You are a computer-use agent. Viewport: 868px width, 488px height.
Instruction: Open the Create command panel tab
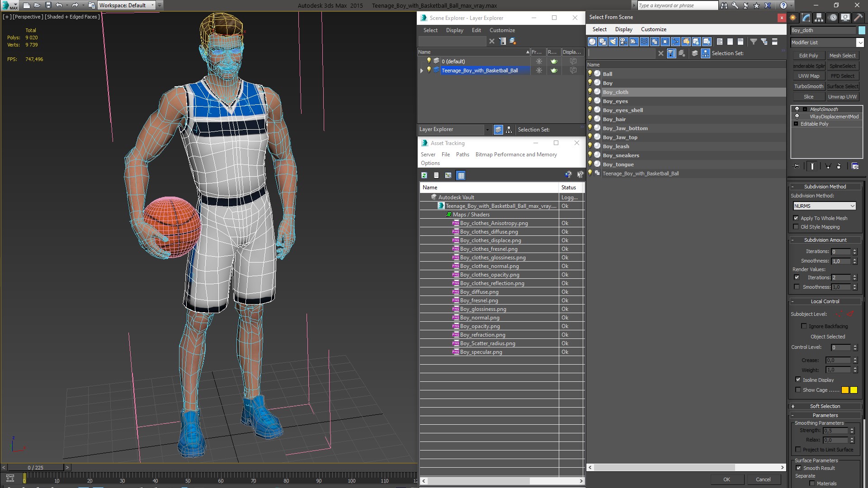(x=793, y=18)
